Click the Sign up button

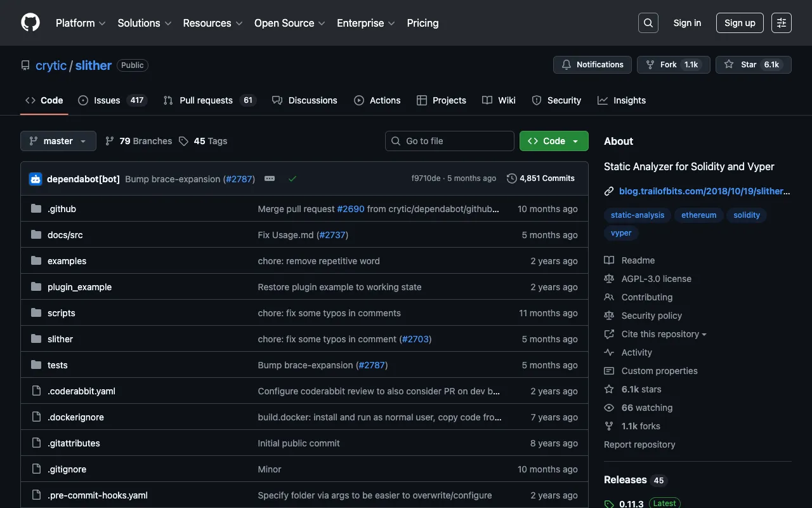pos(740,22)
